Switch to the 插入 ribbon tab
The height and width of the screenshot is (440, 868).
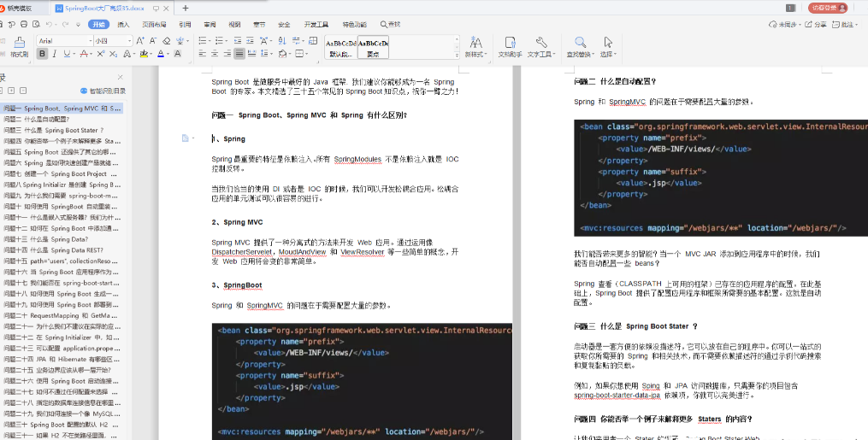[123, 24]
